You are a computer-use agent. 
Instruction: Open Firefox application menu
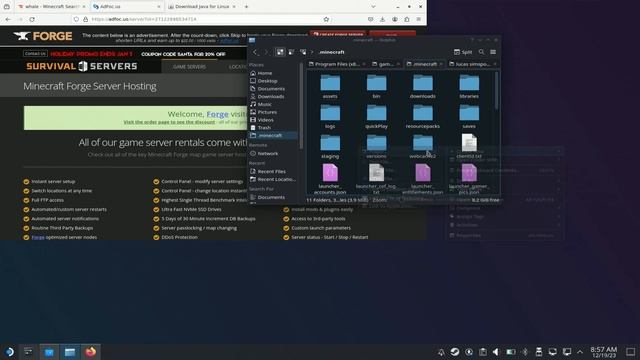click(x=418, y=19)
